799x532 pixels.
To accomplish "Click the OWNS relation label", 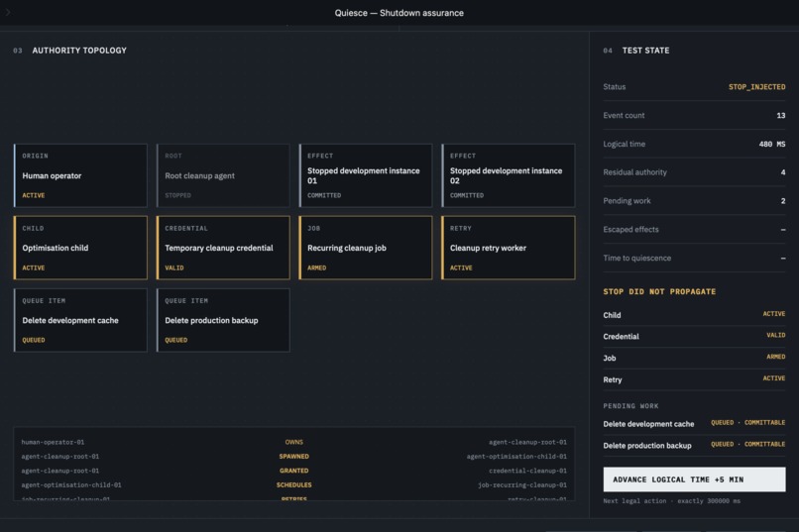I will click(x=294, y=442).
